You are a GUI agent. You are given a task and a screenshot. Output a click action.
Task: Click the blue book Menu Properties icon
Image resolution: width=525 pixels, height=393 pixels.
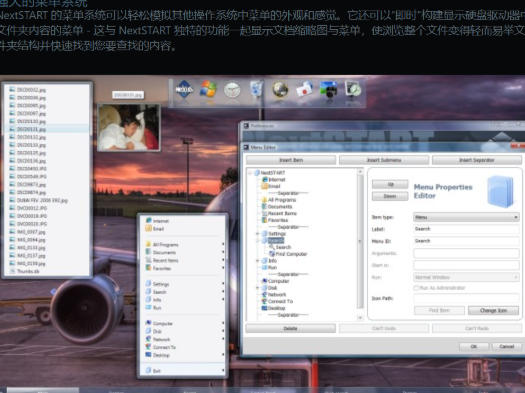[500, 191]
